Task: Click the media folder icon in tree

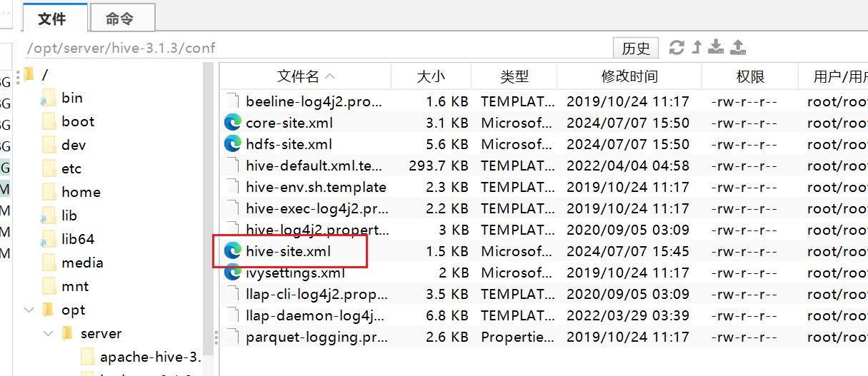Action: pyautogui.click(x=49, y=263)
